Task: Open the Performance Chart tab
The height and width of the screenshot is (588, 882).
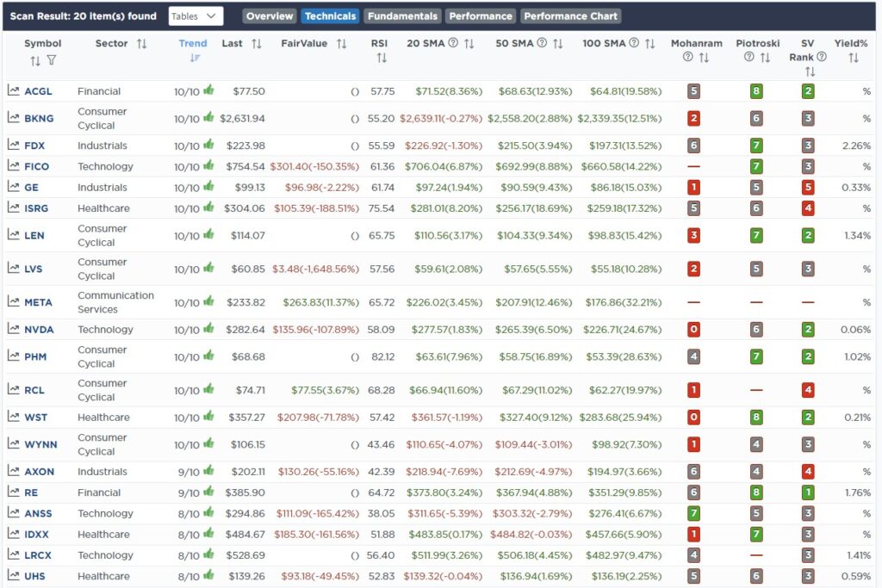Action: (x=570, y=16)
